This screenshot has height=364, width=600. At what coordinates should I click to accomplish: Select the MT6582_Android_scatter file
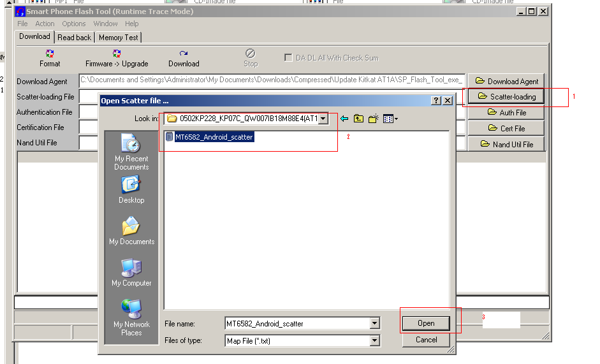(x=210, y=137)
